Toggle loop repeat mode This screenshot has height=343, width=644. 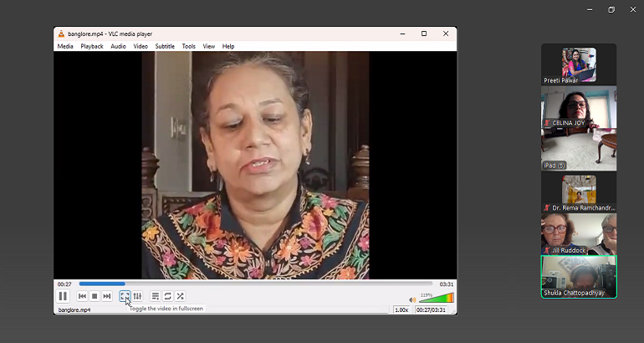point(167,296)
